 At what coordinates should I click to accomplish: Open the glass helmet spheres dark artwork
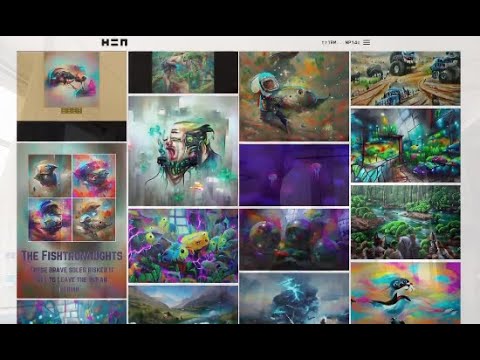(294, 240)
